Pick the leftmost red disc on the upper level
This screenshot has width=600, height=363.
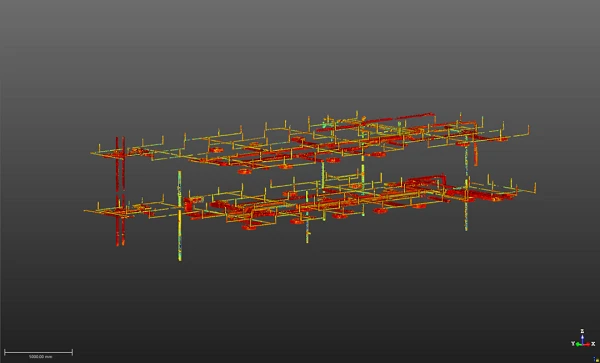point(216,150)
